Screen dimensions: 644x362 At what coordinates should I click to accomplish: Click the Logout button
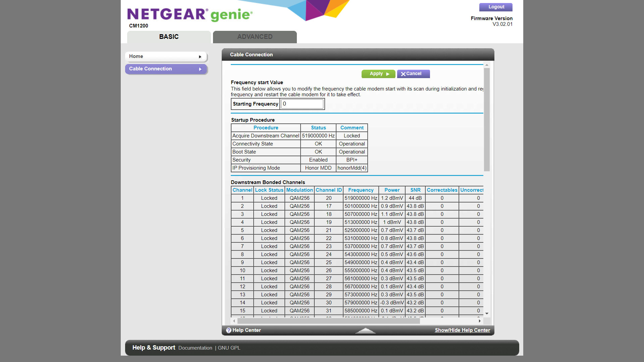point(496,7)
